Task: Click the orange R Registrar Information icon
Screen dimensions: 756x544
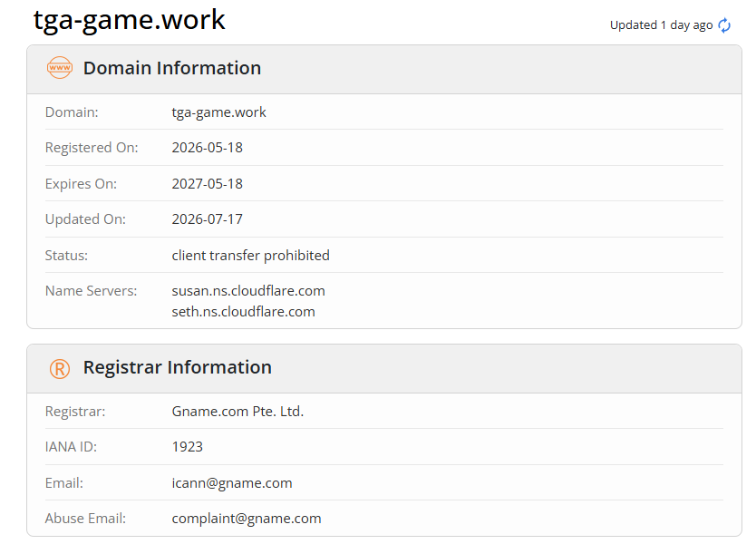Action: 60,369
